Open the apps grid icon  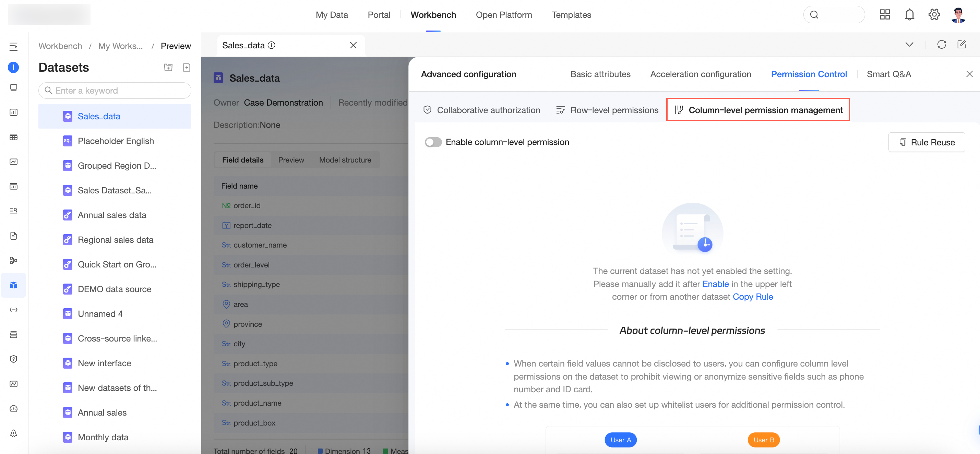coord(885,15)
